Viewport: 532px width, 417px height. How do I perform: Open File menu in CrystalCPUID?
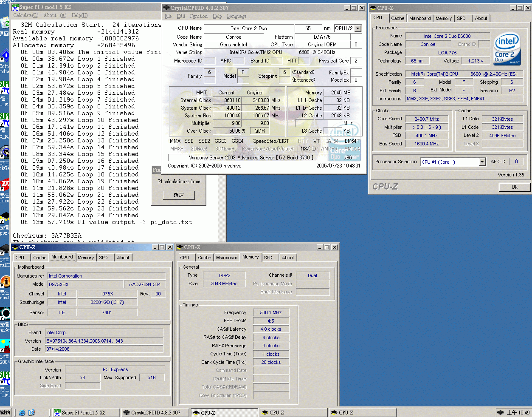click(168, 16)
